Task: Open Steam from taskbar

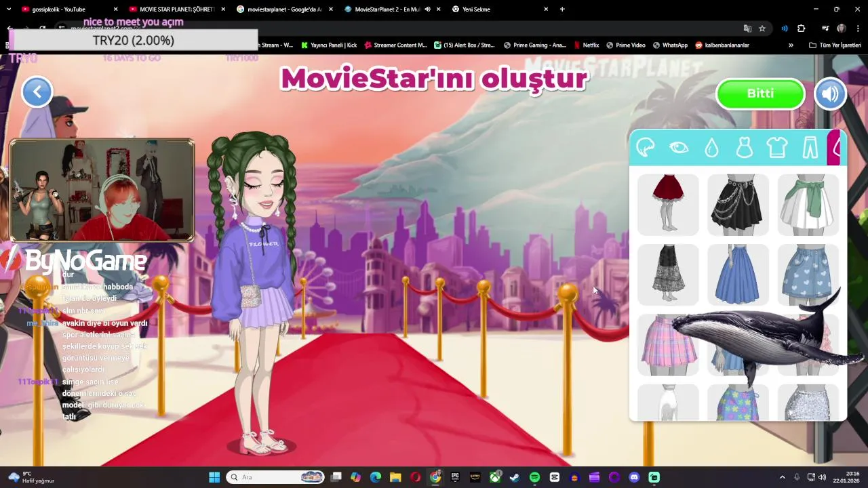Action: 515,477
